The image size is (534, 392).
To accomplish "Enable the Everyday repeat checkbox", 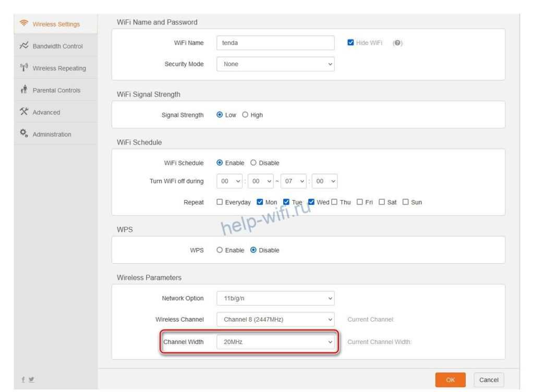I will click(220, 202).
